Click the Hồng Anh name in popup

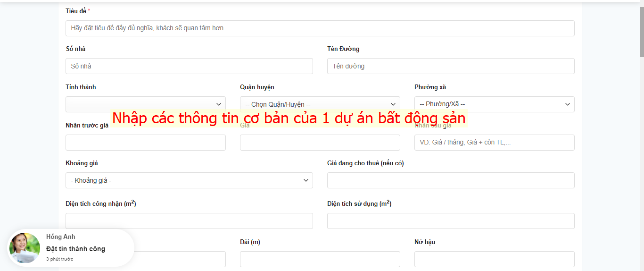click(61, 237)
